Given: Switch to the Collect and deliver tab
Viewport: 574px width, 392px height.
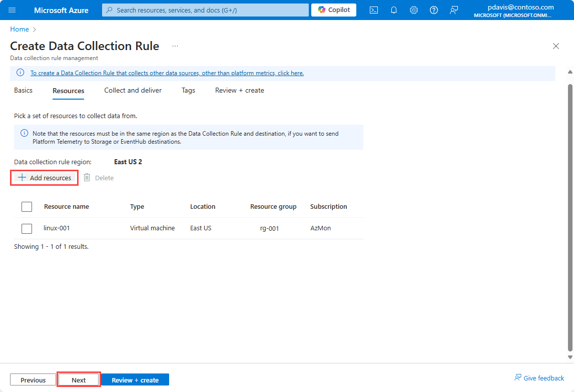Looking at the screenshot, I should click(133, 91).
